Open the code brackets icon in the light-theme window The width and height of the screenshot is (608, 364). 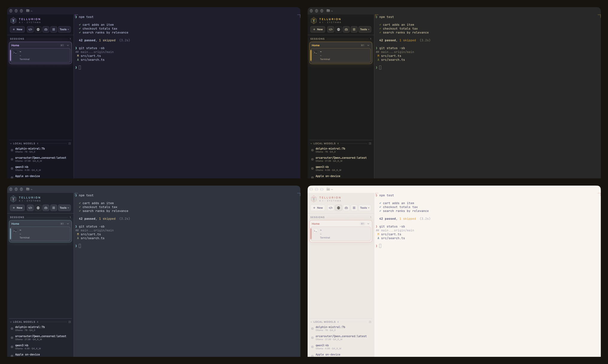331,208
